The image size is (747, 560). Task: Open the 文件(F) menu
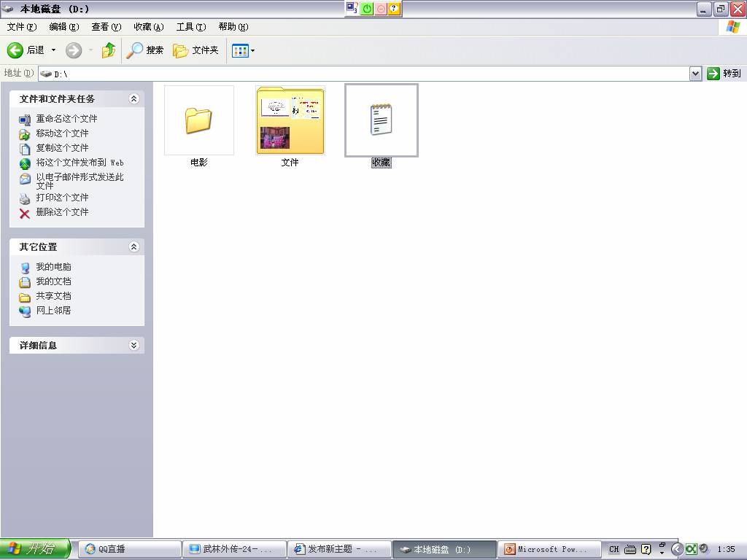click(22, 27)
